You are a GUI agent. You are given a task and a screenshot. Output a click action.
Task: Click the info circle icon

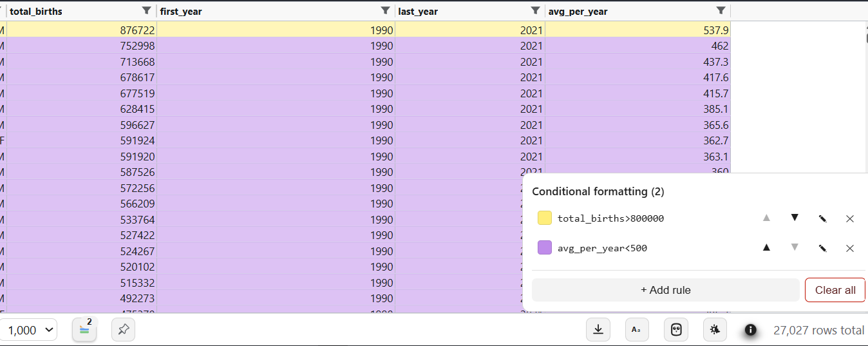751,330
